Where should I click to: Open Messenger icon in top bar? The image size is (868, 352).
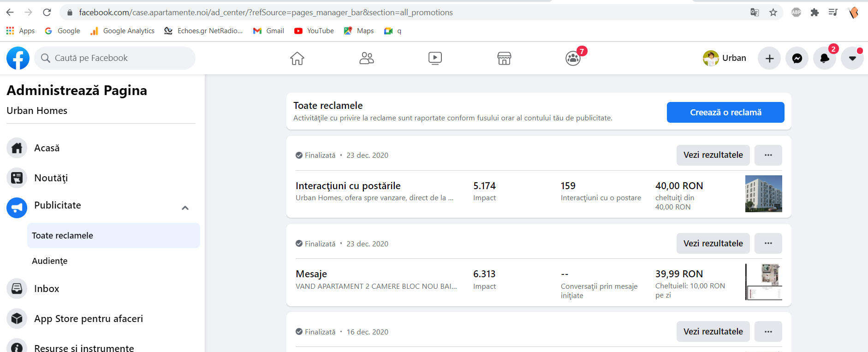pyautogui.click(x=797, y=58)
